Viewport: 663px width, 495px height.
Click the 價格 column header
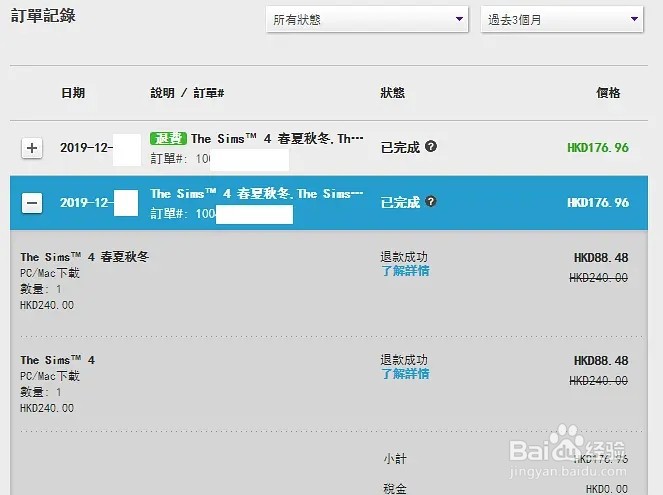[608, 93]
